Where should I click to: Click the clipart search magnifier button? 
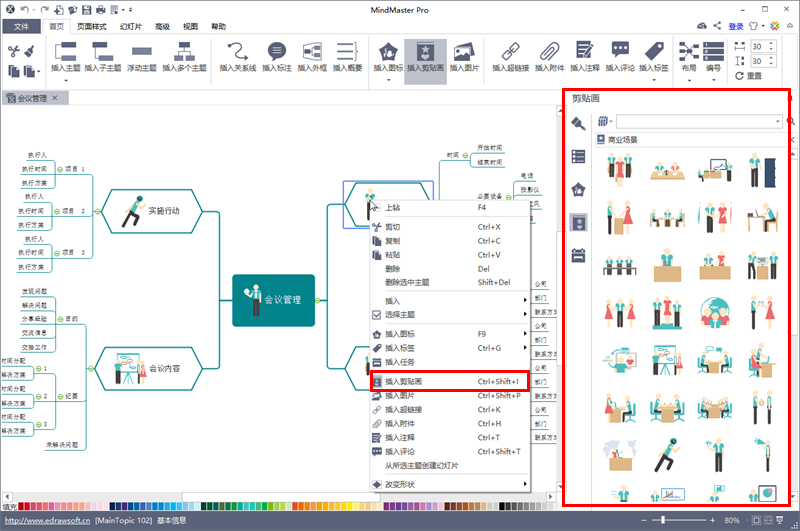click(x=791, y=121)
